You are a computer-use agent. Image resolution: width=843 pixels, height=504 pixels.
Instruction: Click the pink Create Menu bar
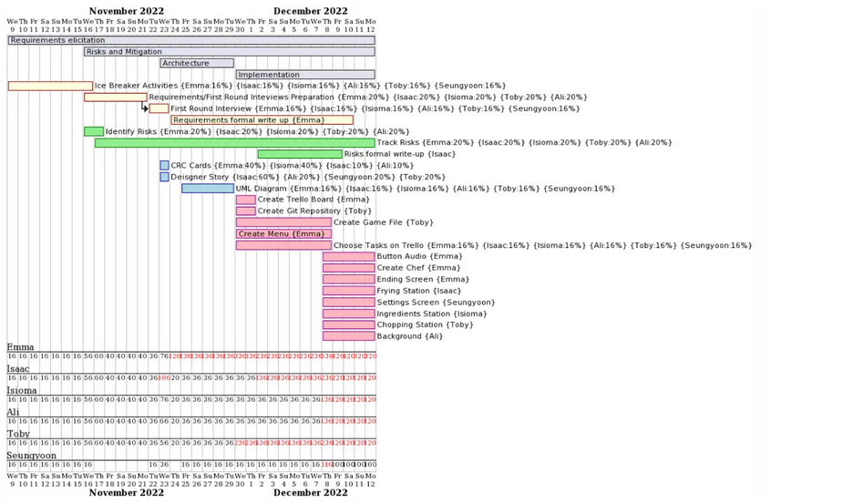(283, 234)
